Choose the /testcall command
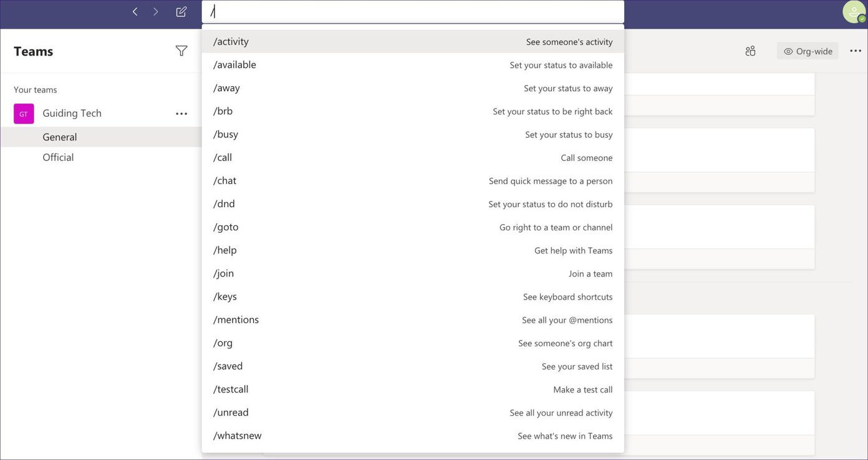Image resolution: width=868 pixels, height=460 pixels. 413,389
